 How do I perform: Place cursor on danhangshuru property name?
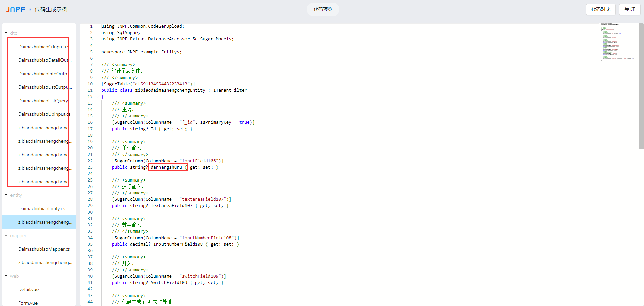click(x=166, y=167)
